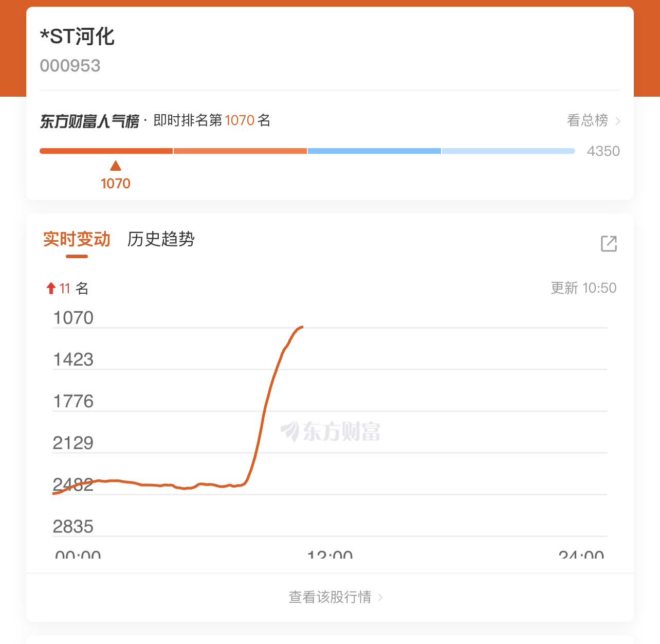Click the stock code 000953
Screen dimensions: 660x644
[x=70, y=66]
